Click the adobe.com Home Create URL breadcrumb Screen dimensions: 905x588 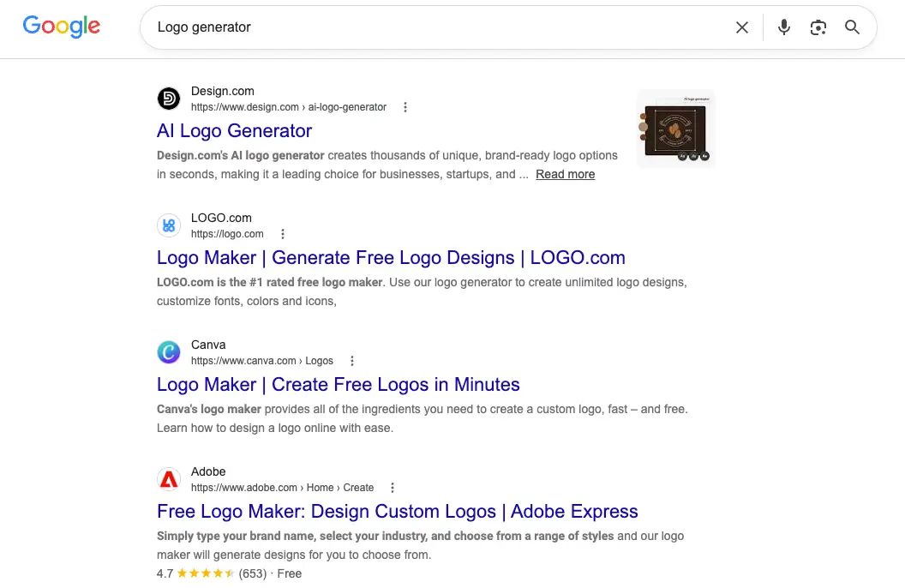point(282,488)
